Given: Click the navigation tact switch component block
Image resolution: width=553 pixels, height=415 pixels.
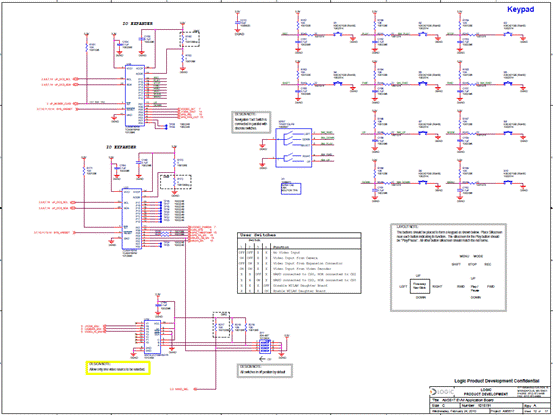Looking at the screenshot, I should 293,148.
